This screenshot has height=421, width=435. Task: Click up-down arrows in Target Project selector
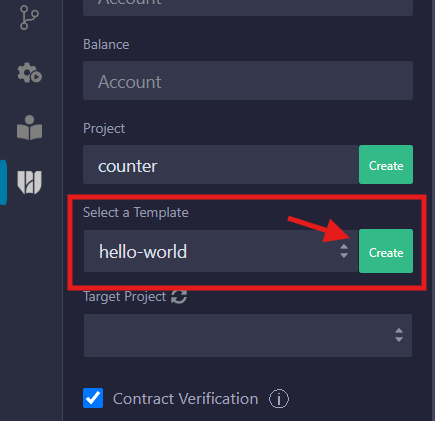(399, 335)
